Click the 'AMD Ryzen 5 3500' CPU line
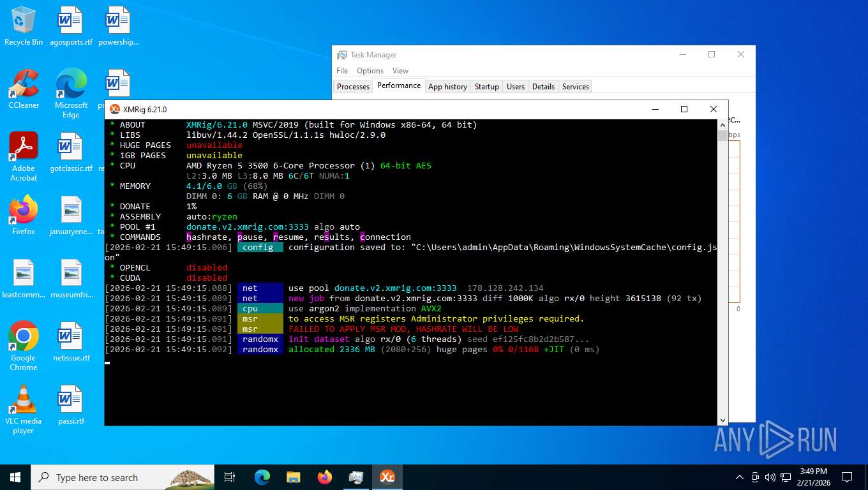Viewport: 868px width, 490px height. point(309,166)
